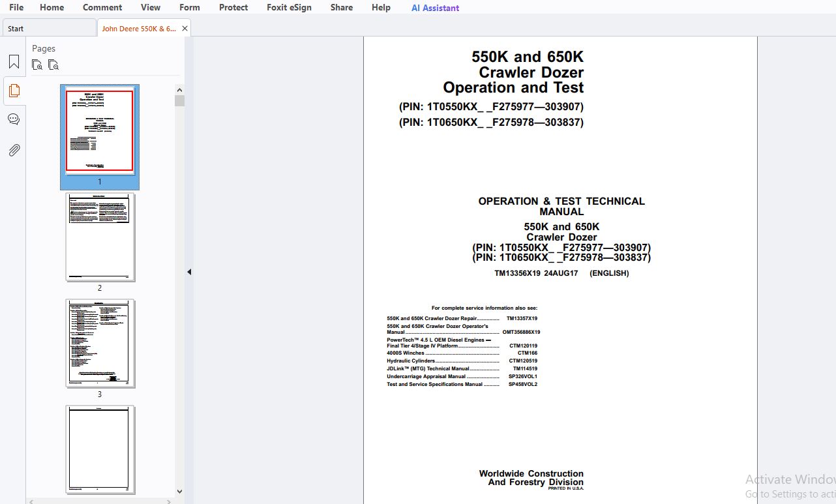
Task: Click 'TM13356X19 24AUG17' manual number text
Action: pyautogui.click(x=536, y=273)
